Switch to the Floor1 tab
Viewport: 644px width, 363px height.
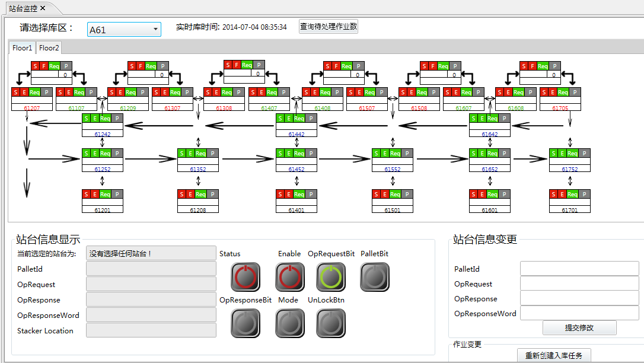click(22, 48)
